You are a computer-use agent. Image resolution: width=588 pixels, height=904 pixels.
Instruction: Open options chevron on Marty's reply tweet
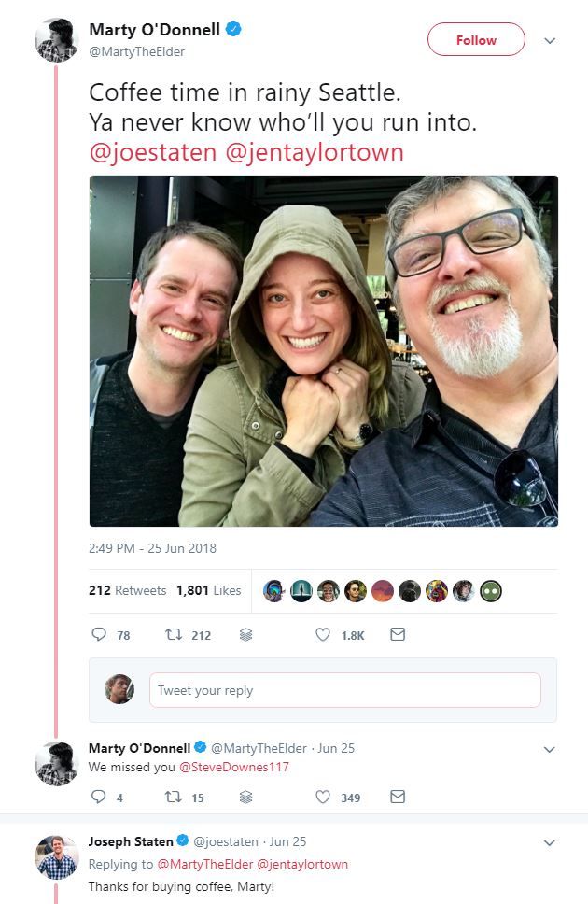click(550, 750)
